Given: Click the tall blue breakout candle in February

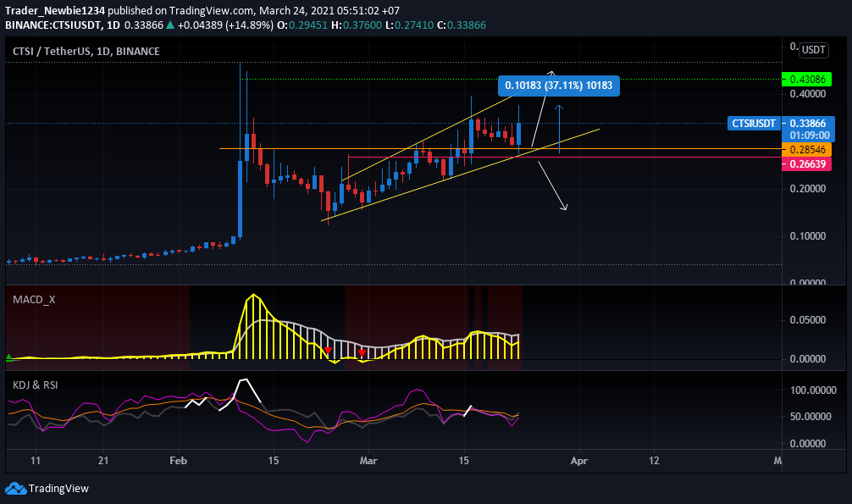Looking at the screenshot, I should tap(241, 200).
